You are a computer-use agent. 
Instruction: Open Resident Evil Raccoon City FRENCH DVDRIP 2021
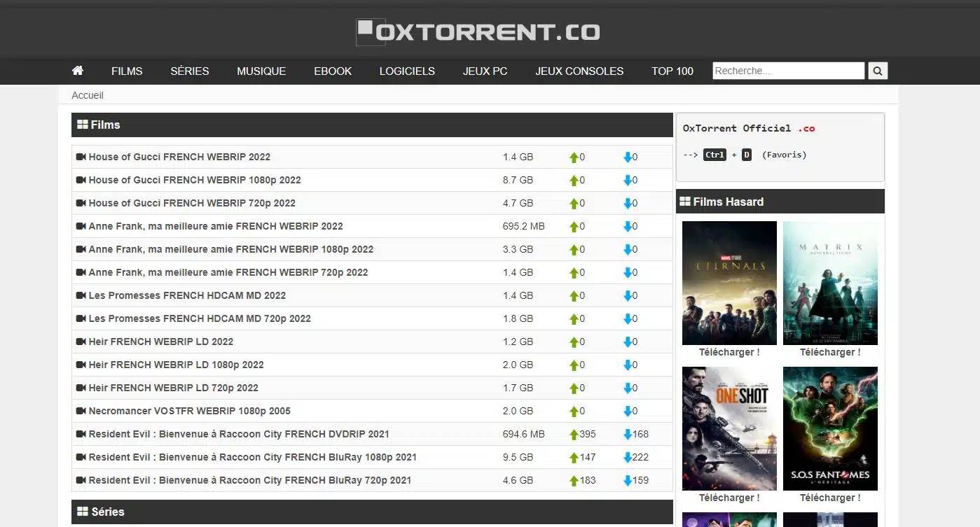click(x=239, y=434)
